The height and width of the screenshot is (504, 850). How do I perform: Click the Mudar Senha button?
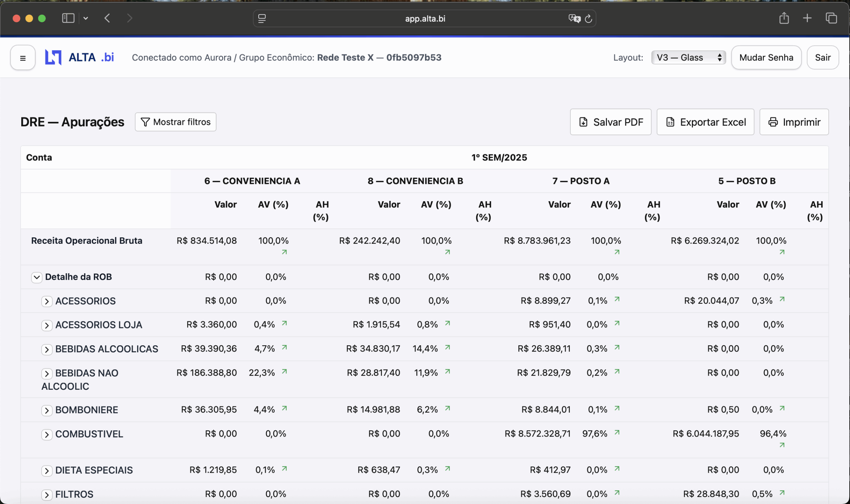(x=766, y=57)
